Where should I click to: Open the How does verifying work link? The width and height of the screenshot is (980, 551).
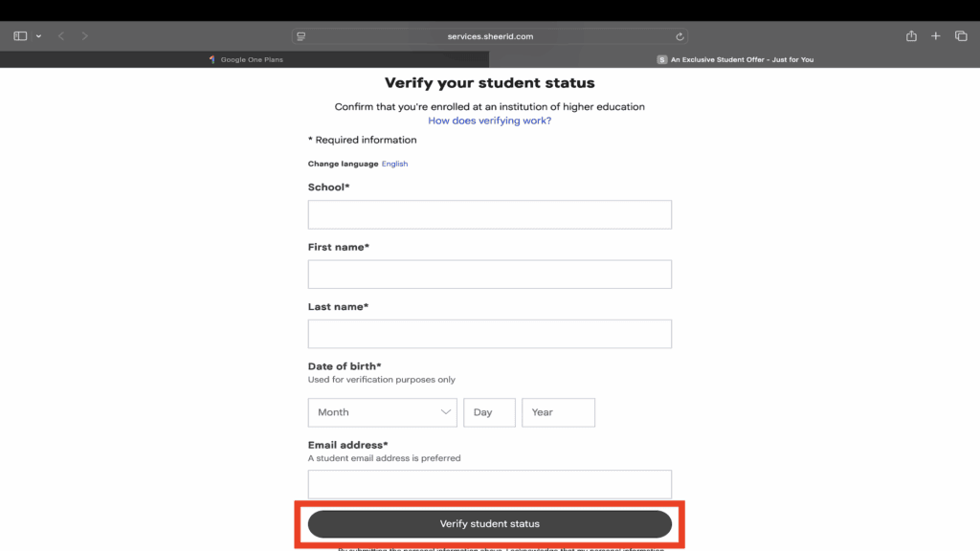coord(489,121)
